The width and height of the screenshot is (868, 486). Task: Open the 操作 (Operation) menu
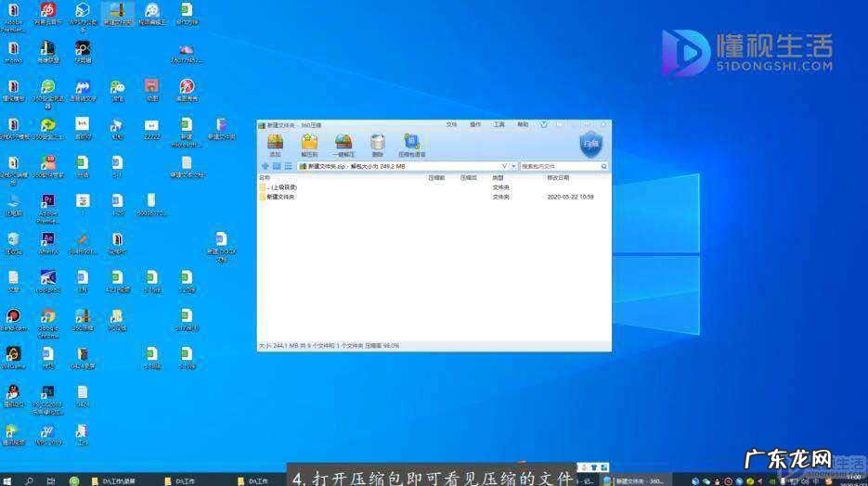475,124
